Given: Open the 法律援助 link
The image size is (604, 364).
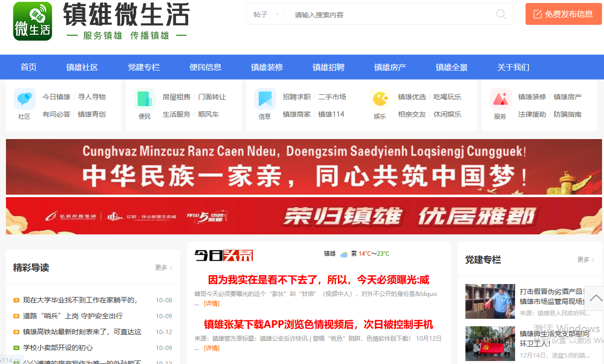Looking at the screenshot, I should (x=532, y=114).
